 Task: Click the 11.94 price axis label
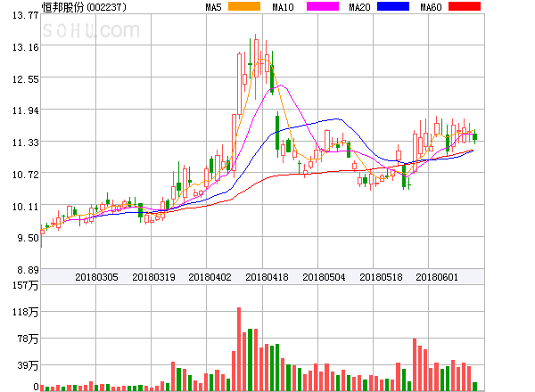pyautogui.click(x=26, y=110)
